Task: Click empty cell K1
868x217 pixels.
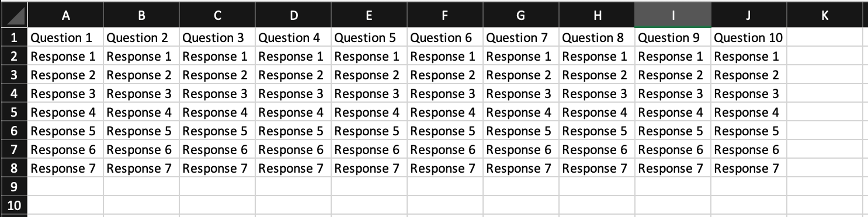Action: pyautogui.click(x=825, y=38)
